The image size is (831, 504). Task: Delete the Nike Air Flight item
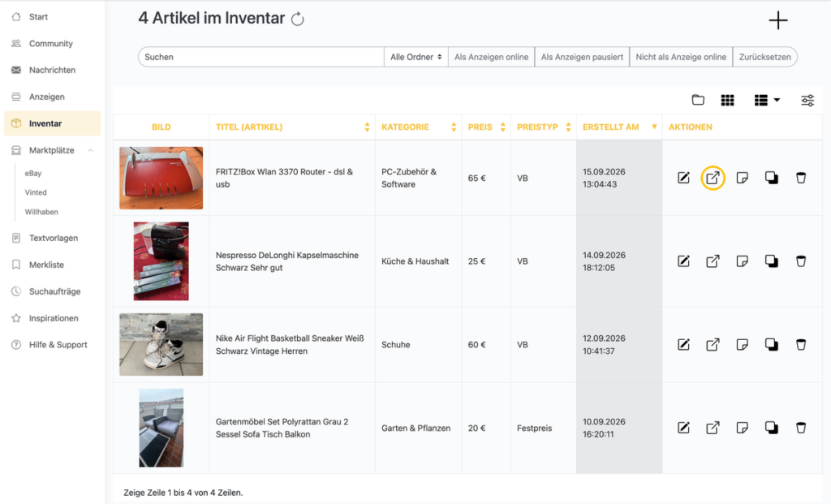[x=801, y=344]
